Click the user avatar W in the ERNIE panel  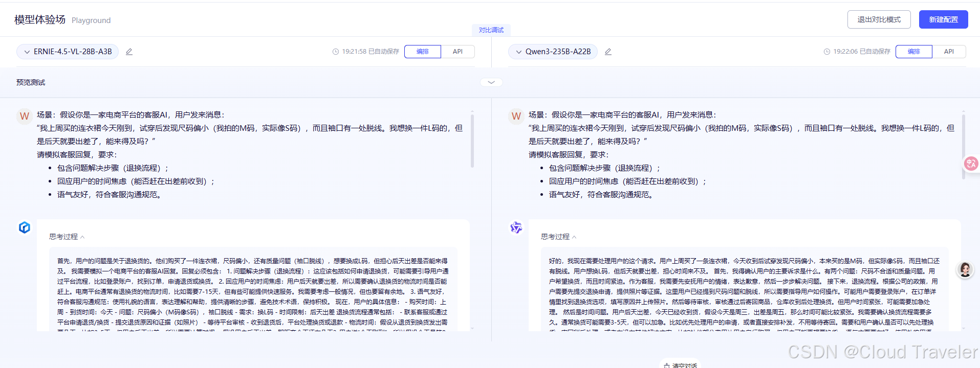[x=25, y=116]
